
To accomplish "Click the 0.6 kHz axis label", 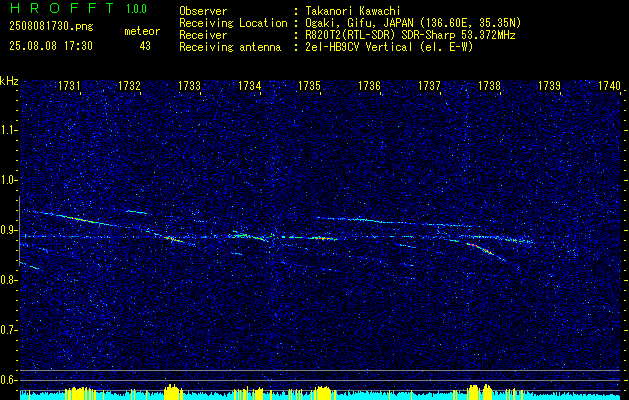I will click(x=9, y=380).
